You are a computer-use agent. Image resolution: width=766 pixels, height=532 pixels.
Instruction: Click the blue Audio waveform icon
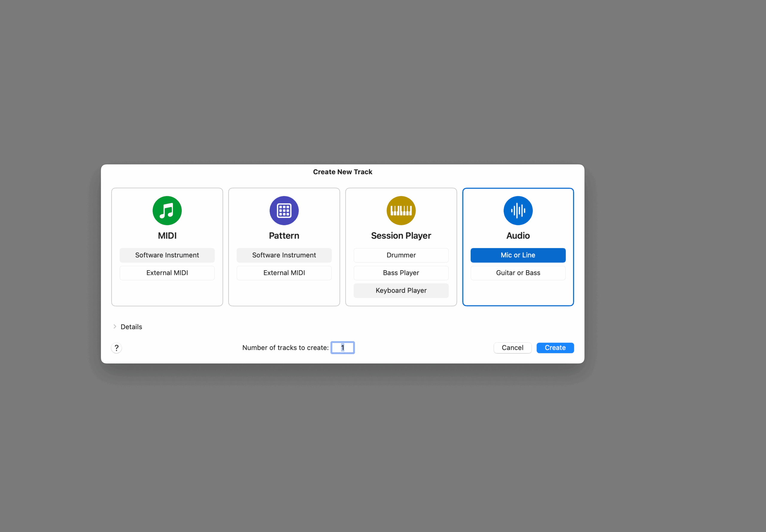tap(518, 210)
